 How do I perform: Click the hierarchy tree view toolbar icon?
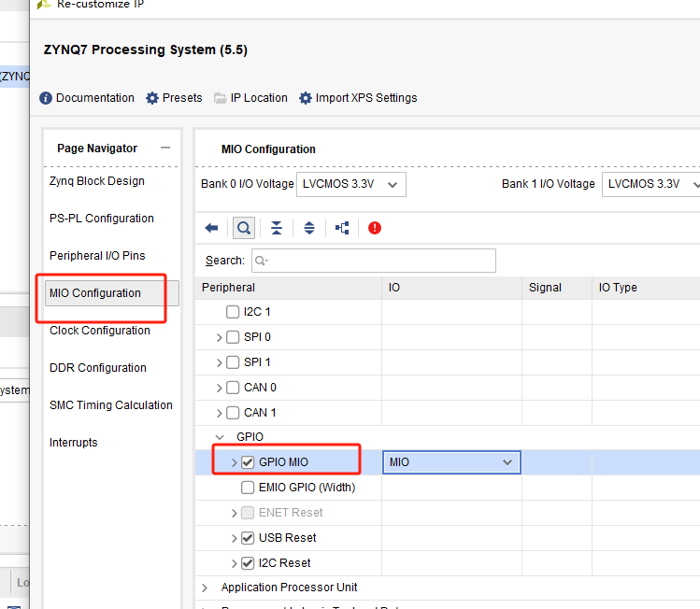pos(342,229)
